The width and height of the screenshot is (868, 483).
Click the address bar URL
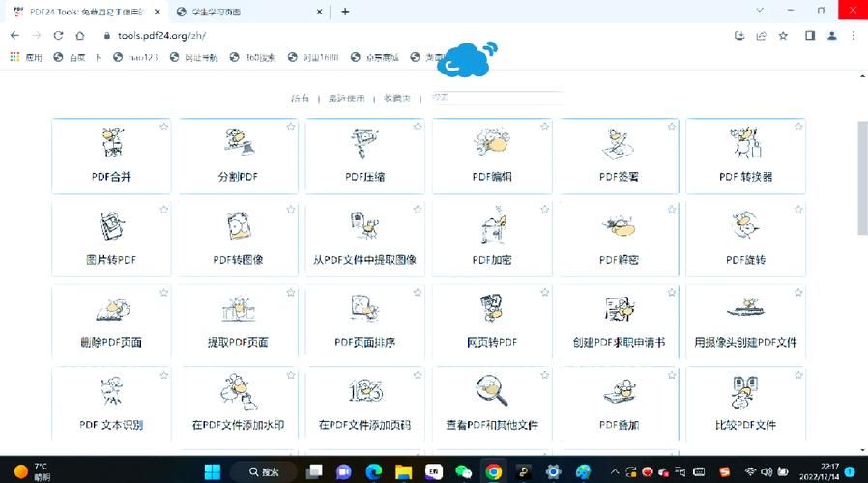tap(161, 36)
